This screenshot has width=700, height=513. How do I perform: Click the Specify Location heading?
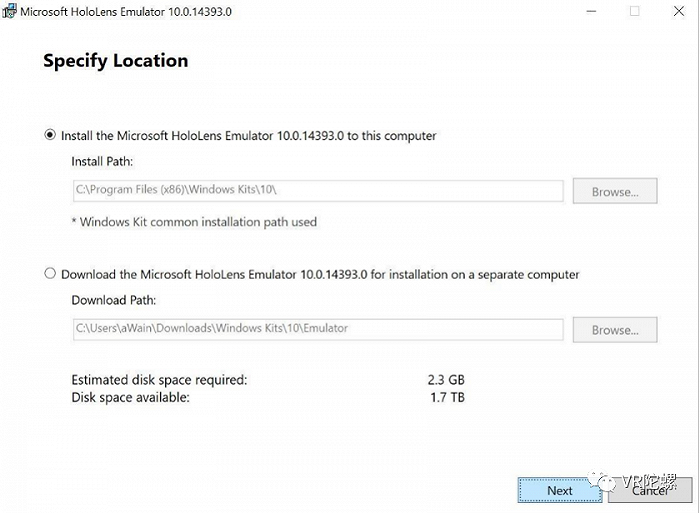116,61
